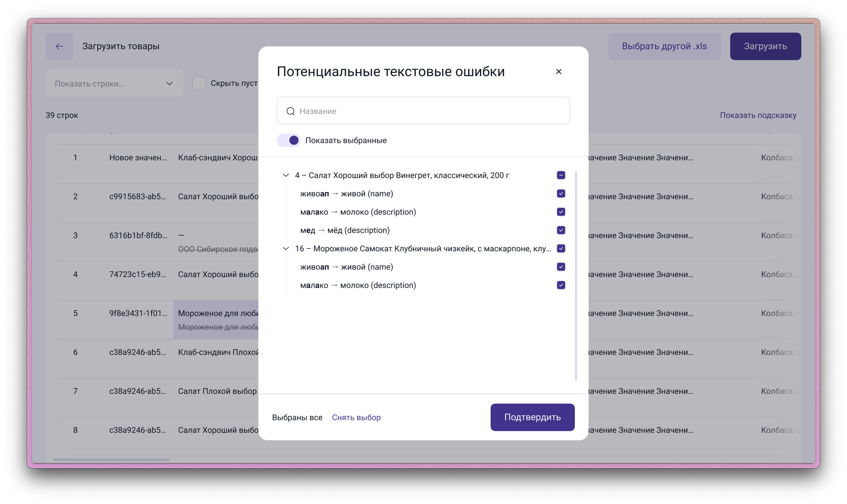Click the search magnifier icon
The height and width of the screenshot is (504, 847).
click(290, 111)
